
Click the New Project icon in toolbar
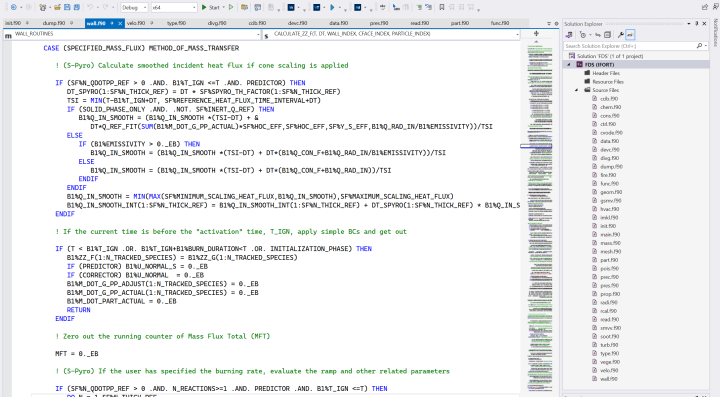(42, 7)
